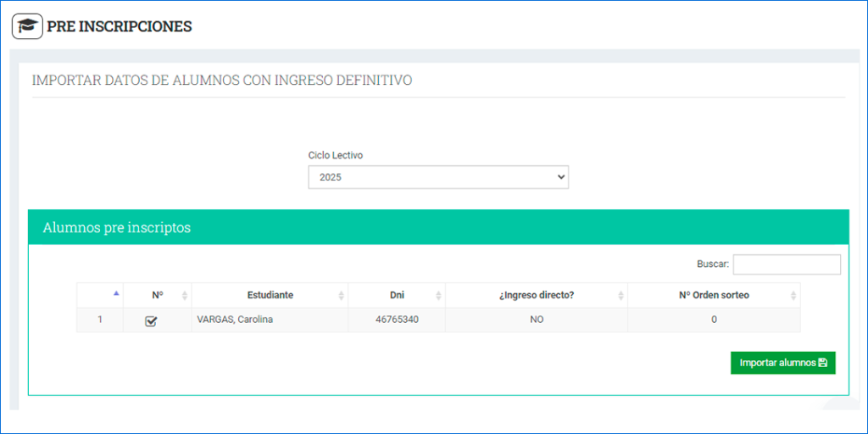
Task: Click the DNI value 46765340
Action: coord(397,320)
